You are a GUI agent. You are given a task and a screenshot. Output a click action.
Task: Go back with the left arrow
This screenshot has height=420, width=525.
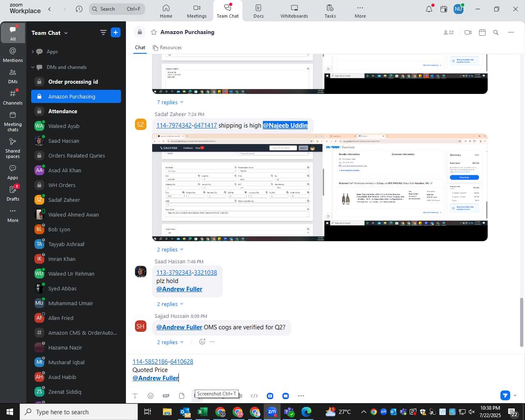[x=50, y=9]
